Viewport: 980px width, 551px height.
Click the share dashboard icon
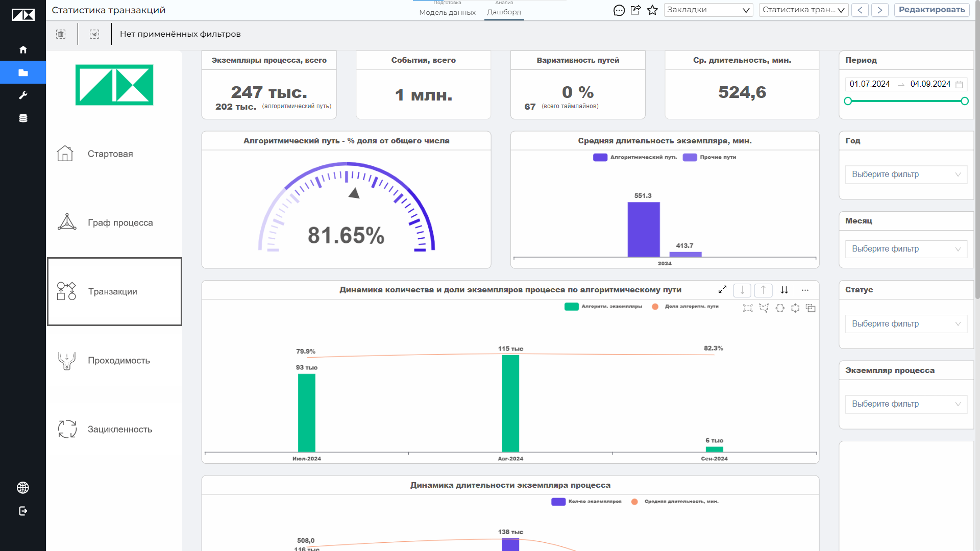point(635,10)
